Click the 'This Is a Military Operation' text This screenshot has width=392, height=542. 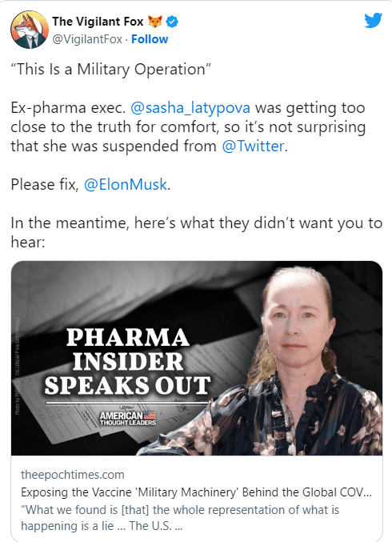111,69
